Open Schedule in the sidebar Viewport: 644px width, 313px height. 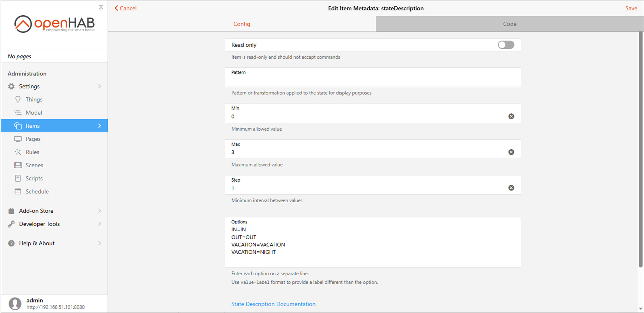pyautogui.click(x=54, y=191)
